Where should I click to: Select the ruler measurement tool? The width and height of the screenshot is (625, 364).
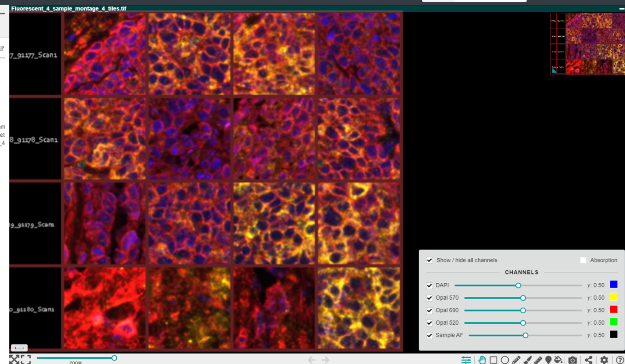(x=538, y=360)
